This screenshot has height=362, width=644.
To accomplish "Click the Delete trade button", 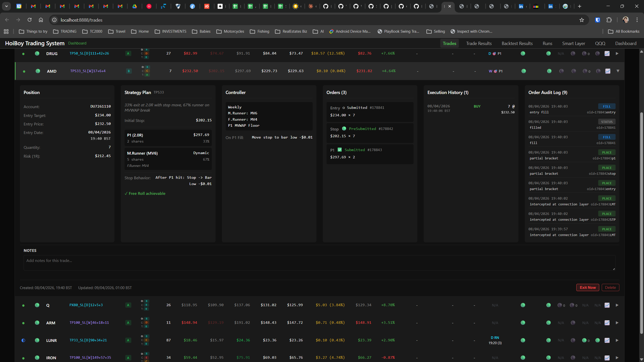I will [610, 288].
